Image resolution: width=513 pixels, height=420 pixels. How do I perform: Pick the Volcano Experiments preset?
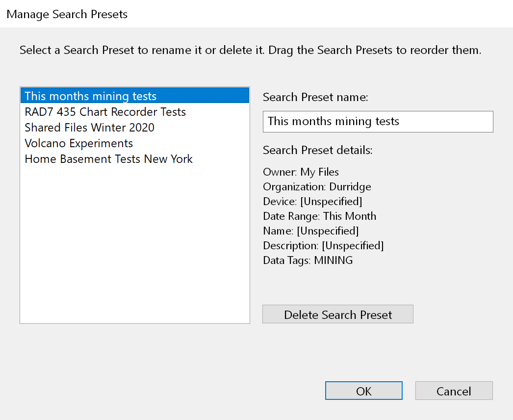pyautogui.click(x=78, y=143)
